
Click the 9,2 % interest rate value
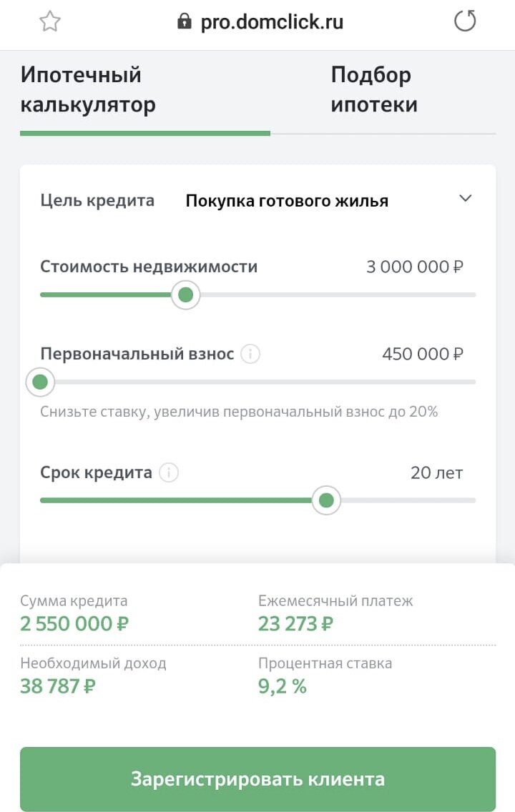coord(283,686)
